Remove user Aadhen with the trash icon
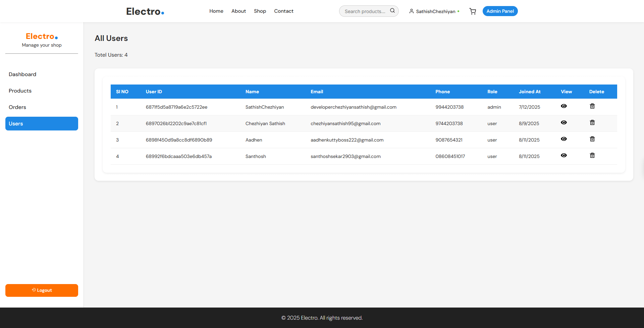Image resolution: width=644 pixels, height=328 pixels. pos(592,139)
